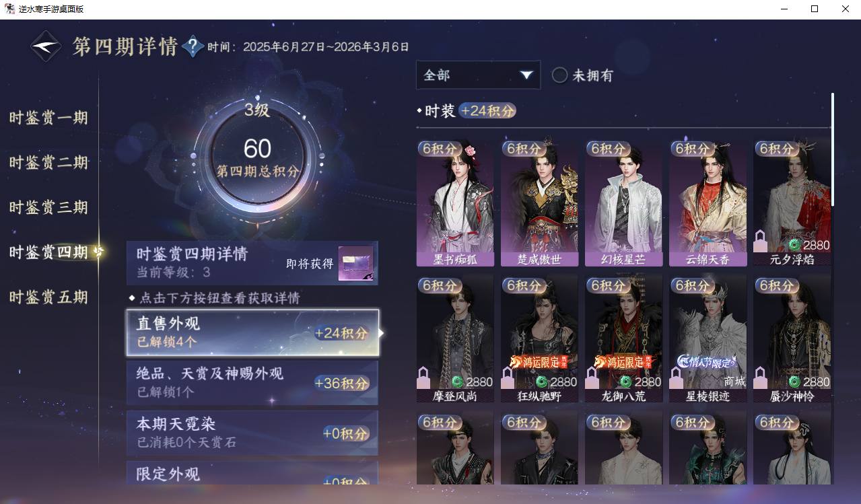Expand the 绝品、天赏及神赐外观 row
Image resolution: width=861 pixels, height=504 pixels.
coord(252,383)
